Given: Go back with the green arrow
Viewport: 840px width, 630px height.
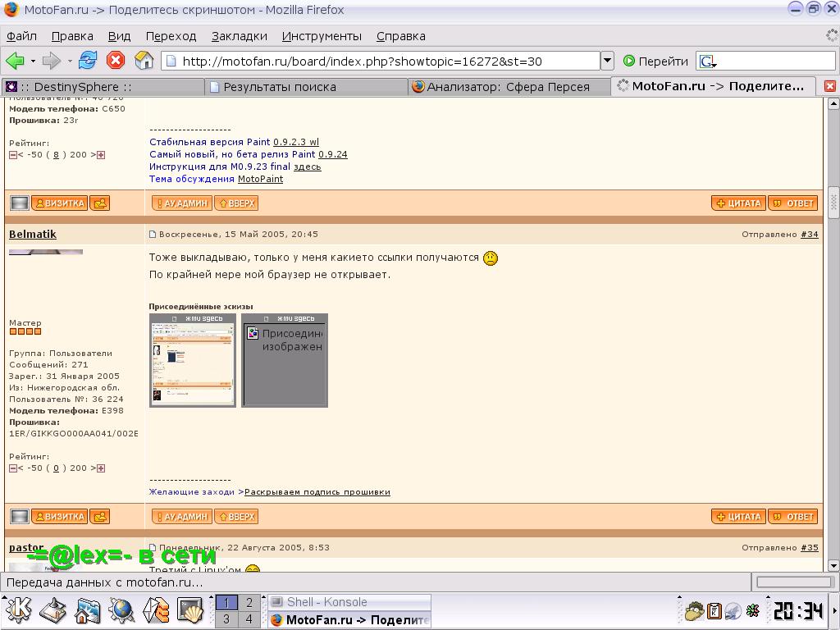Looking at the screenshot, I should [x=15, y=61].
